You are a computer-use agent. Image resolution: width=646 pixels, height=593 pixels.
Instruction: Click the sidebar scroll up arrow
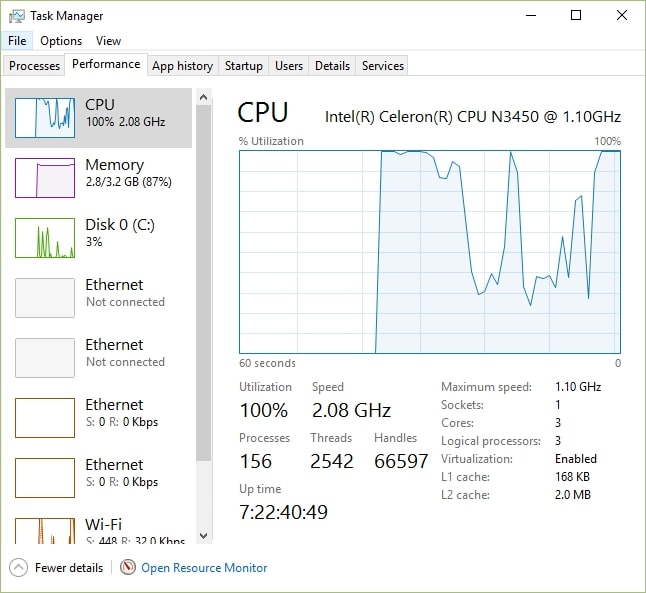203,97
